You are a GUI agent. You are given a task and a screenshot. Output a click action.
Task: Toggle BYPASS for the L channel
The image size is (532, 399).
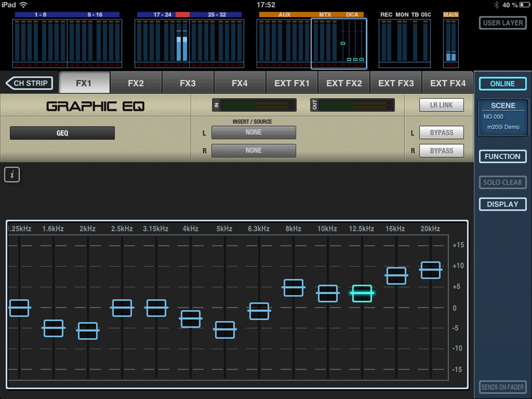pyautogui.click(x=442, y=132)
